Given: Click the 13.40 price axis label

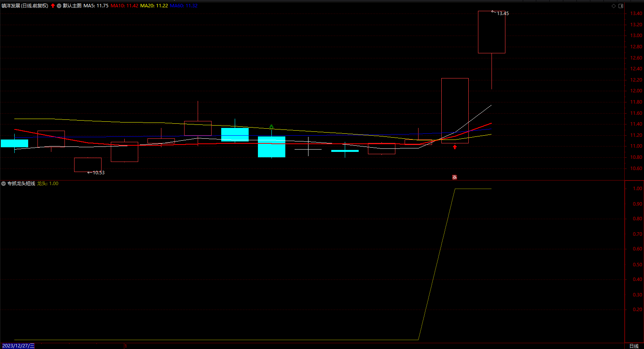Looking at the screenshot, I should point(636,14).
